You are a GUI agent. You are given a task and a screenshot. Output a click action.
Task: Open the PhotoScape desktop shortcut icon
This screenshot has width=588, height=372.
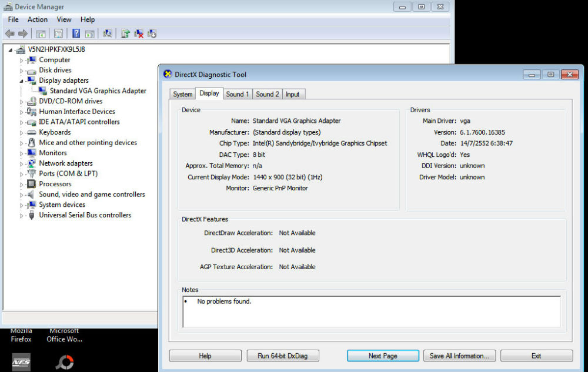pos(65,362)
